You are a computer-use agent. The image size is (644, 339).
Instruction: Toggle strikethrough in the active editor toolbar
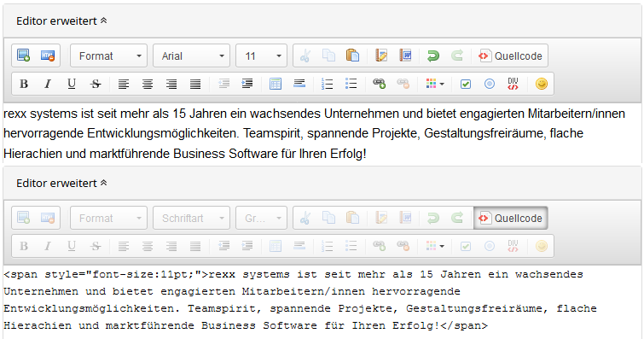point(96,84)
